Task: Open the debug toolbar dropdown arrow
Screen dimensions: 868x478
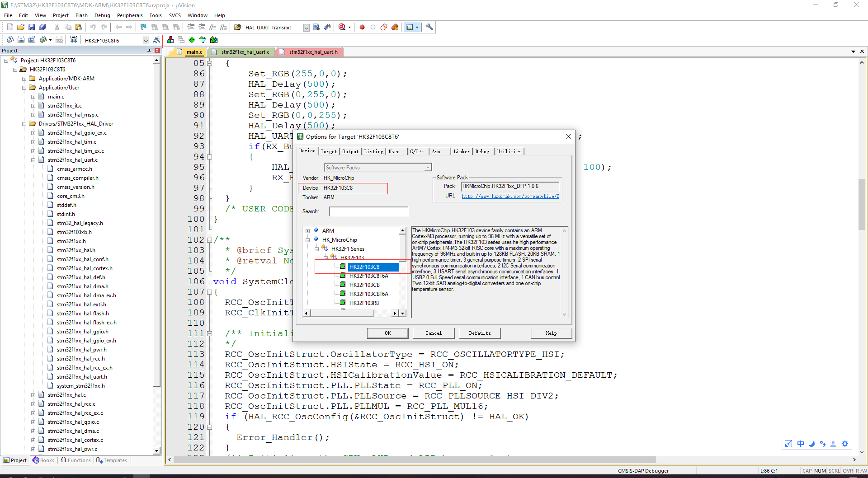Action: (x=349, y=27)
